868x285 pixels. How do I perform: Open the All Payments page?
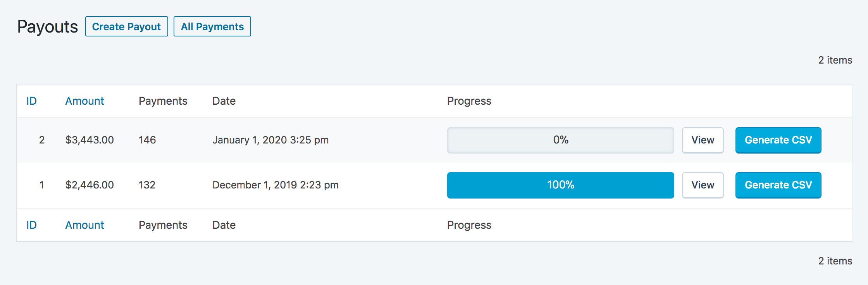click(x=212, y=26)
